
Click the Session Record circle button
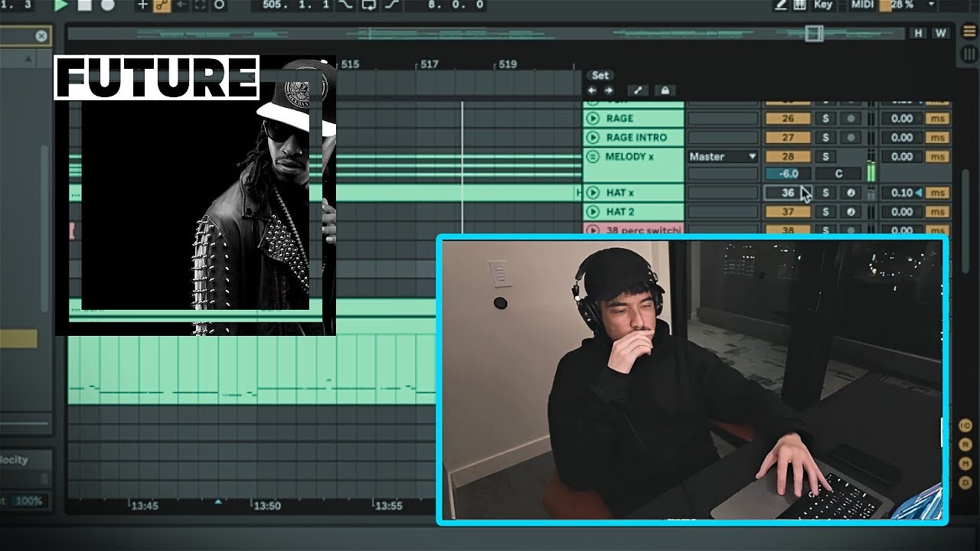[219, 5]
